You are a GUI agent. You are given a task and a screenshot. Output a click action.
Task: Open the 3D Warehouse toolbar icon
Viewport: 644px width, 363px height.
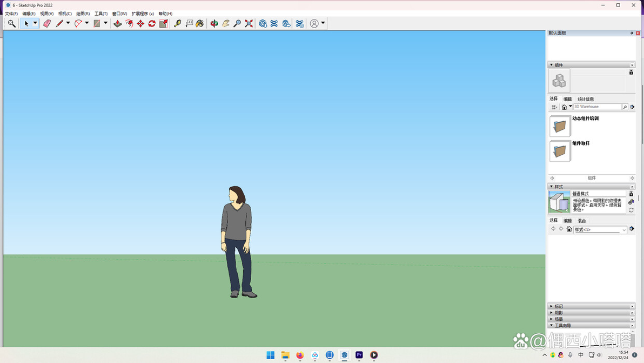[263, 23]
